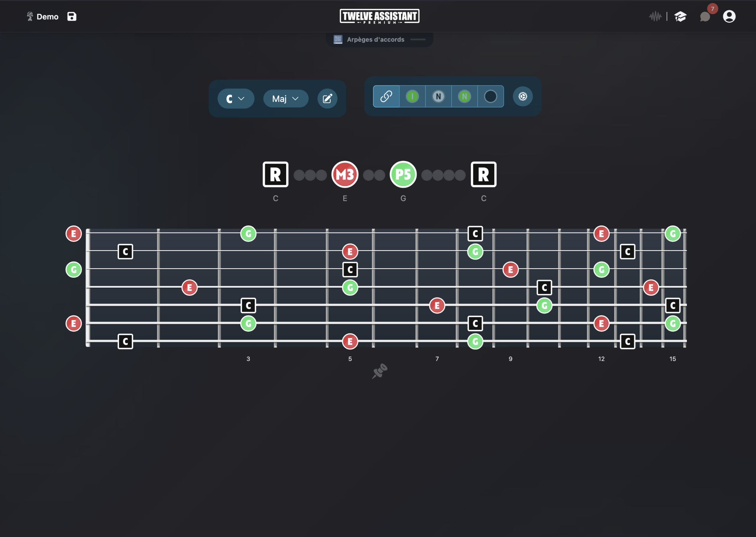Open the graduation cap lessons icon

click(680, 17)
